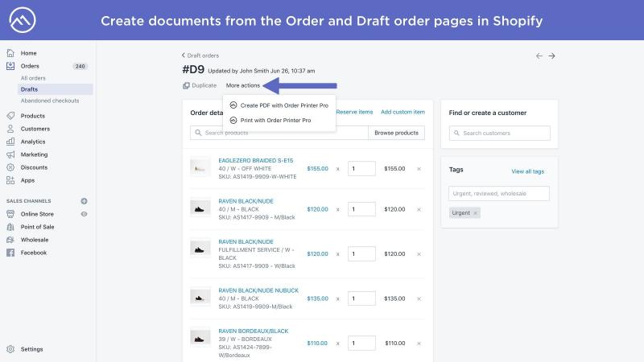Screen dimensions: 644x362
Task: Add a new sales channel
Action: click(x=84, y=201)
